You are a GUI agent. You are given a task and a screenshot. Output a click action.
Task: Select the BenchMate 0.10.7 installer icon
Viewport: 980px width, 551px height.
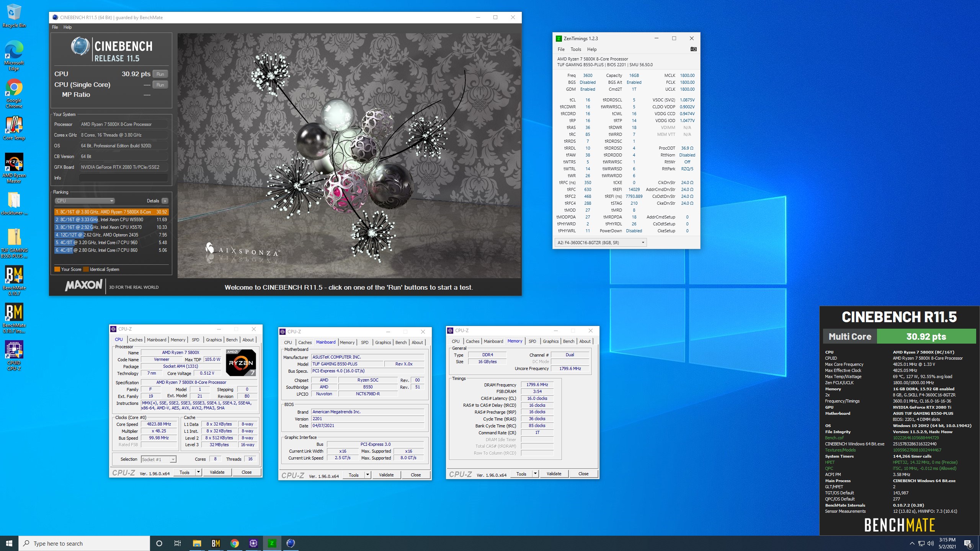tap(14, 318)
